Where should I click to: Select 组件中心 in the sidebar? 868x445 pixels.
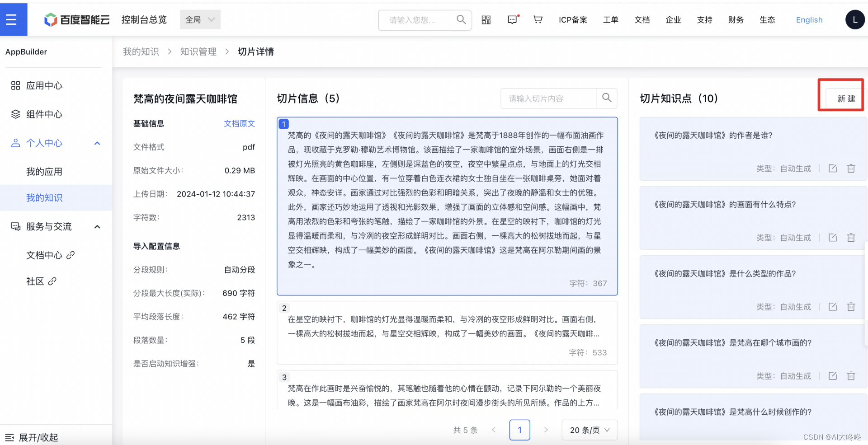pyautogui.click(x=44, y=114)
